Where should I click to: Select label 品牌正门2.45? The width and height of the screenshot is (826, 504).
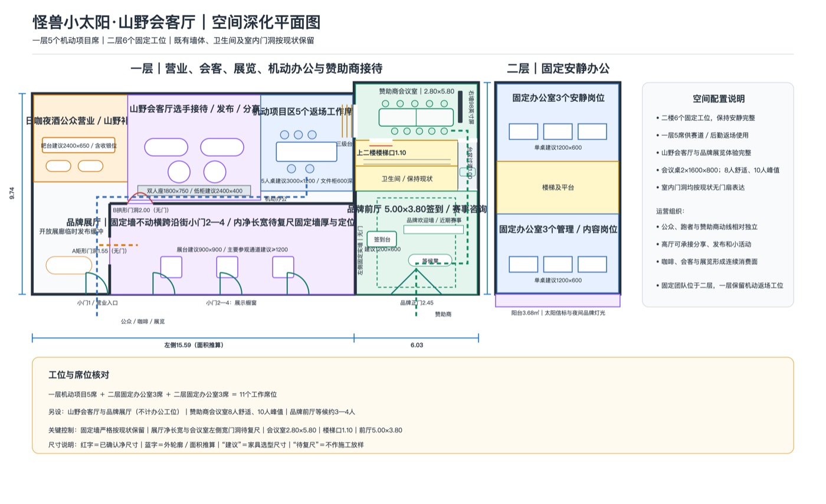pos(417,303)
